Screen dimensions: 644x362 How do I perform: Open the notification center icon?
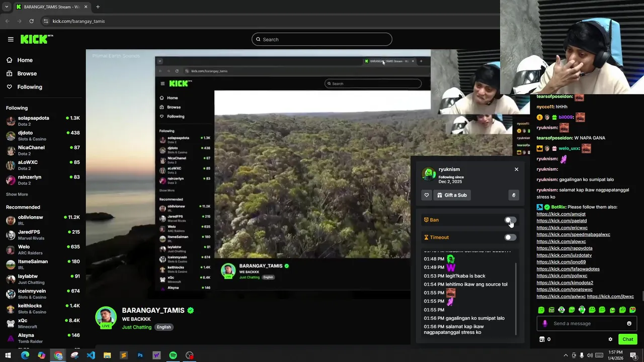pos(633,355)
